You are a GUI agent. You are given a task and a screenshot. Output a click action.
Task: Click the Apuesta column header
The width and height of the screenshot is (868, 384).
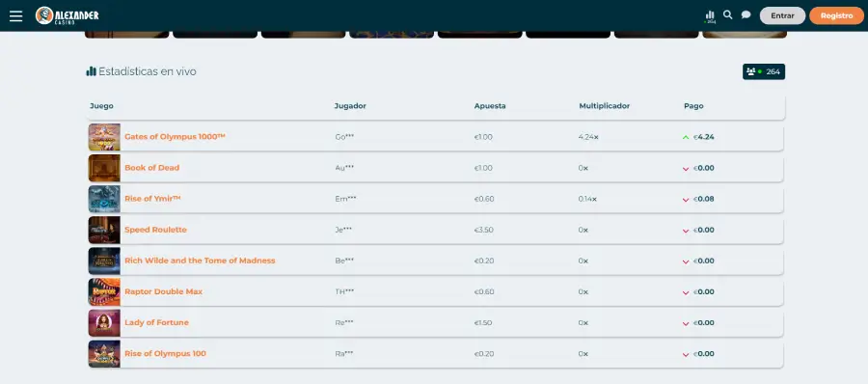click(x=490, y=106)
